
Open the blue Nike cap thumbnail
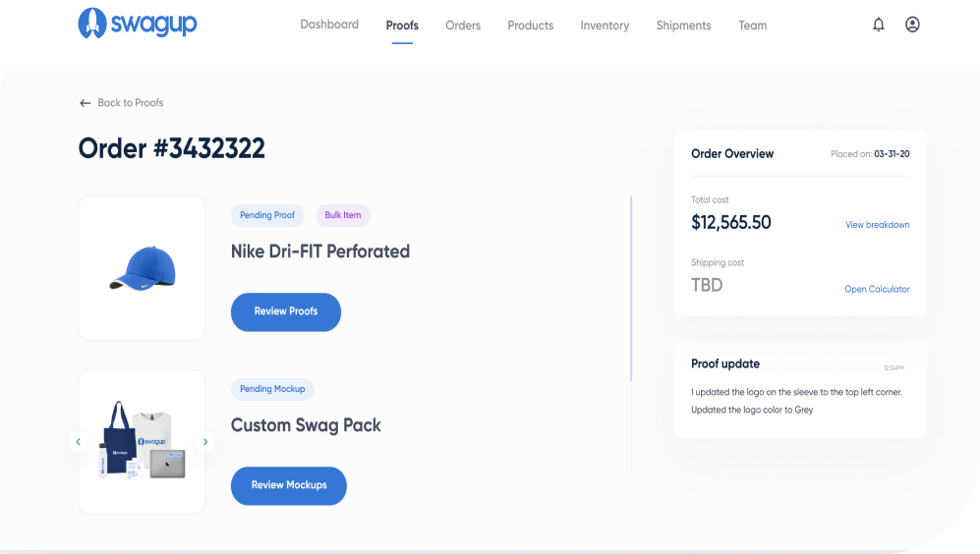(x=142, y=268)
